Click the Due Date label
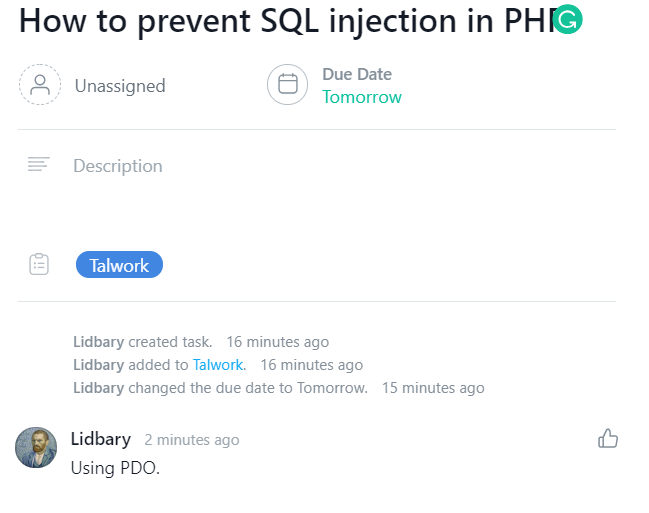The height and width of the screenshot is (513, 649). pos(356,74)
